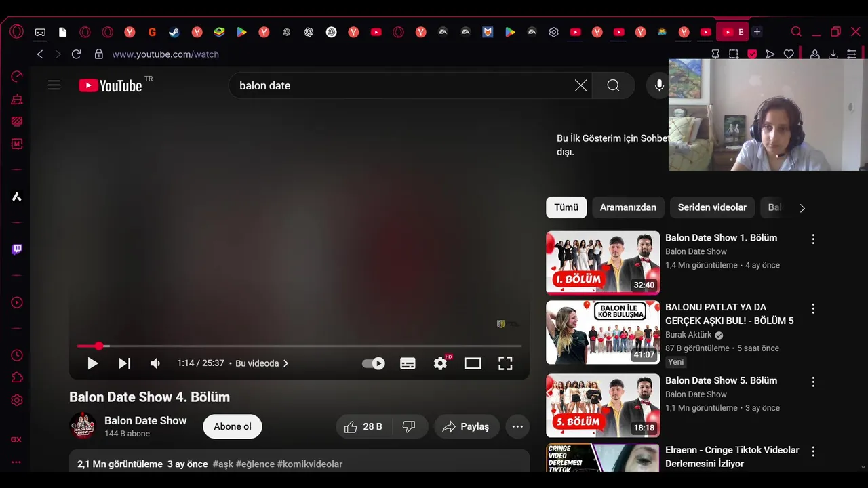Toggle subtitles captions button
The height and width of the screenshot is (488, 868).
(x=408, y=363)
